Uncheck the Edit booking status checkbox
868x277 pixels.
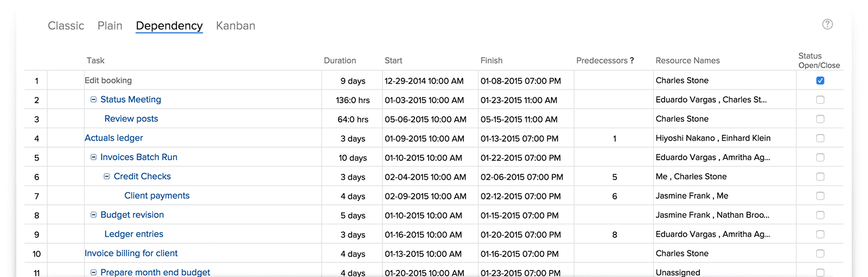820,80
